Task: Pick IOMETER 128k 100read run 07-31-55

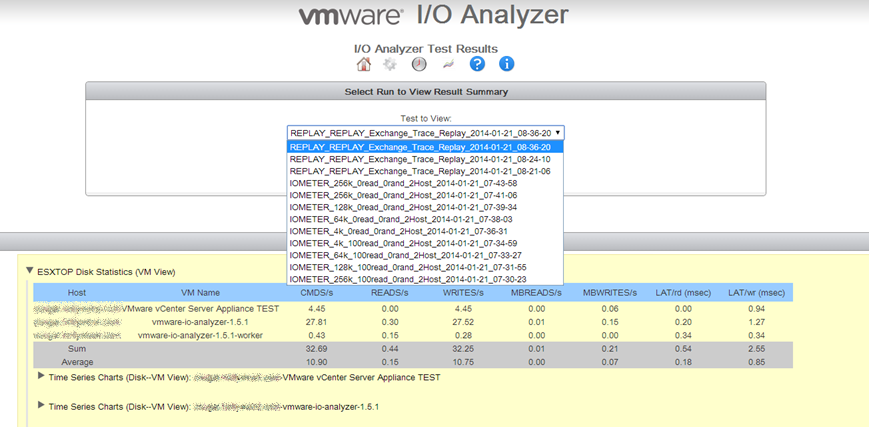Action: pyautogui.click(x=408, y=267)
